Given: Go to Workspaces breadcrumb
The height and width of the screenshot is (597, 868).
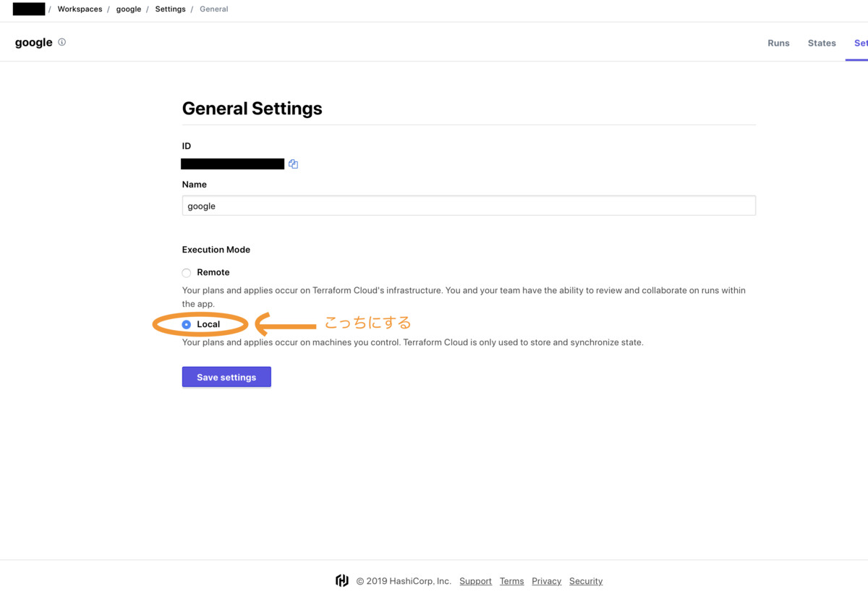Looking at the screenshot, I should click(x=80, y=9).
